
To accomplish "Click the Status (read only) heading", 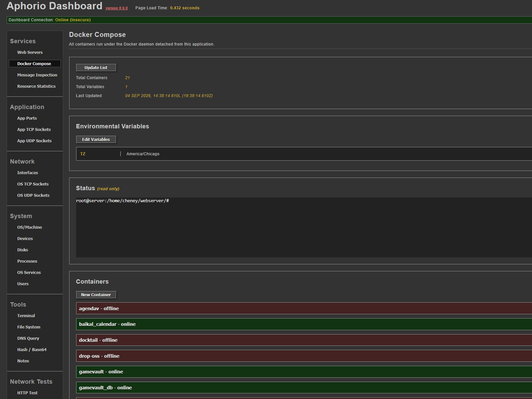I will tap(97, 188).
